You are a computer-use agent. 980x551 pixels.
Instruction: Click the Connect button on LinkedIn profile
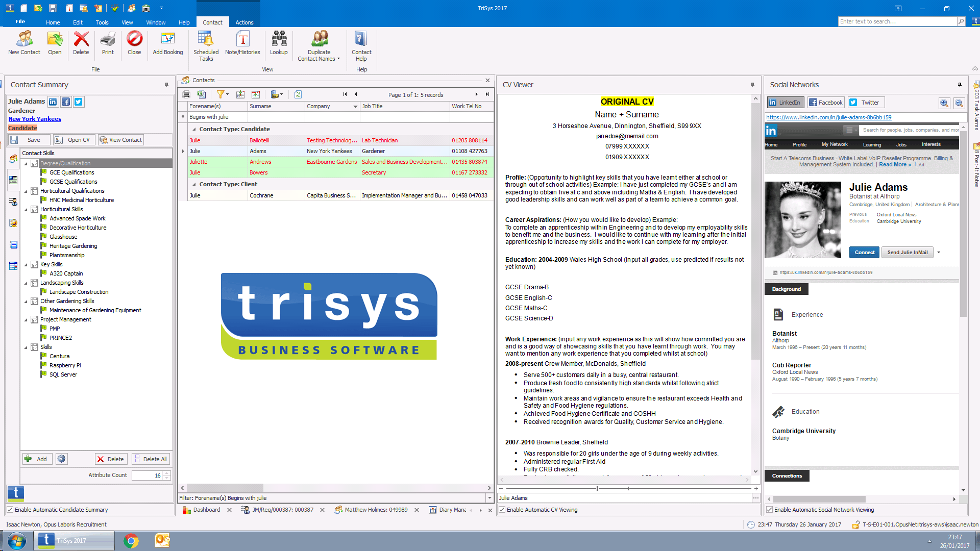click(864, 252)
